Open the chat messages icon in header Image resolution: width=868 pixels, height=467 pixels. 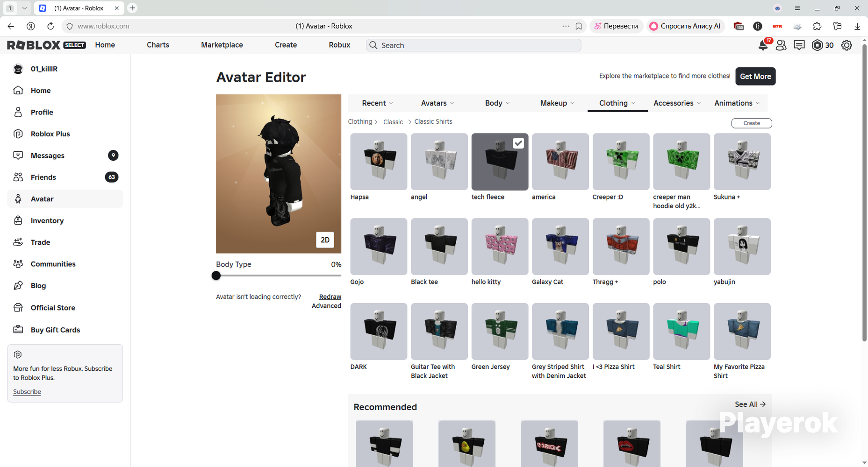point(799,45)
